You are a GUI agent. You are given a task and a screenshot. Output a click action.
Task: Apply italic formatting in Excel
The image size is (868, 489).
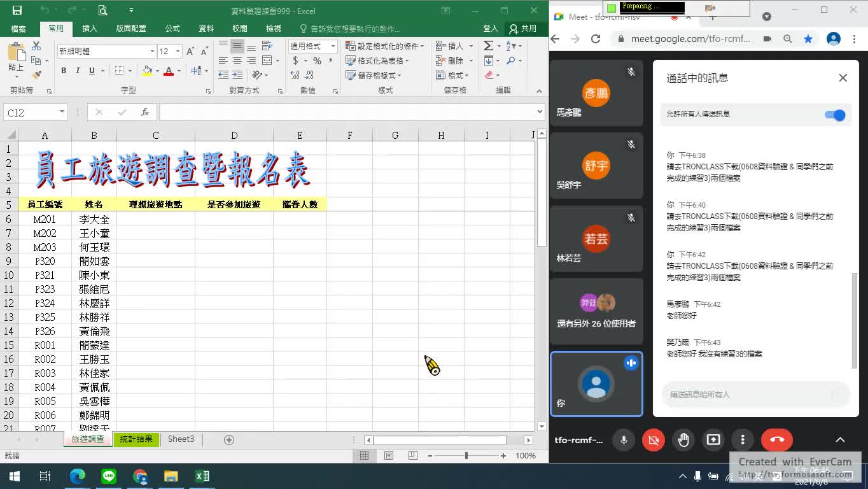[78, 71]
